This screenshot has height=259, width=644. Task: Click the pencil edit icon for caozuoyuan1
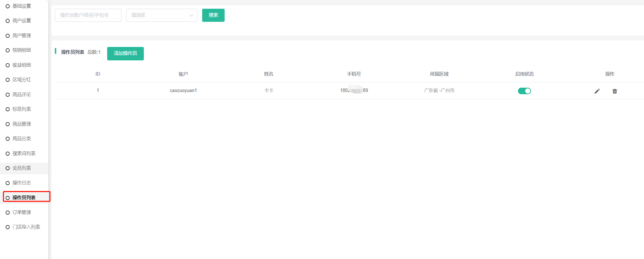[597, 91]
